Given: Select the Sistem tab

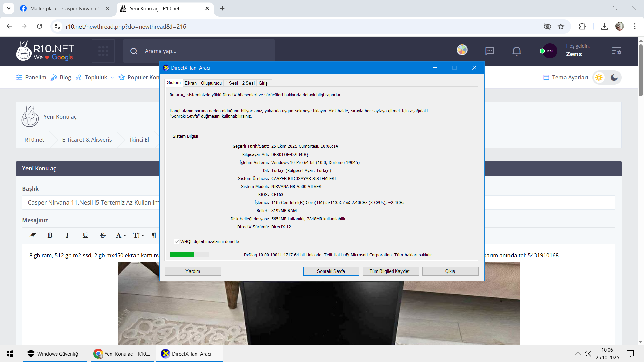Looking at the screenshot, I should click(174, 83).
